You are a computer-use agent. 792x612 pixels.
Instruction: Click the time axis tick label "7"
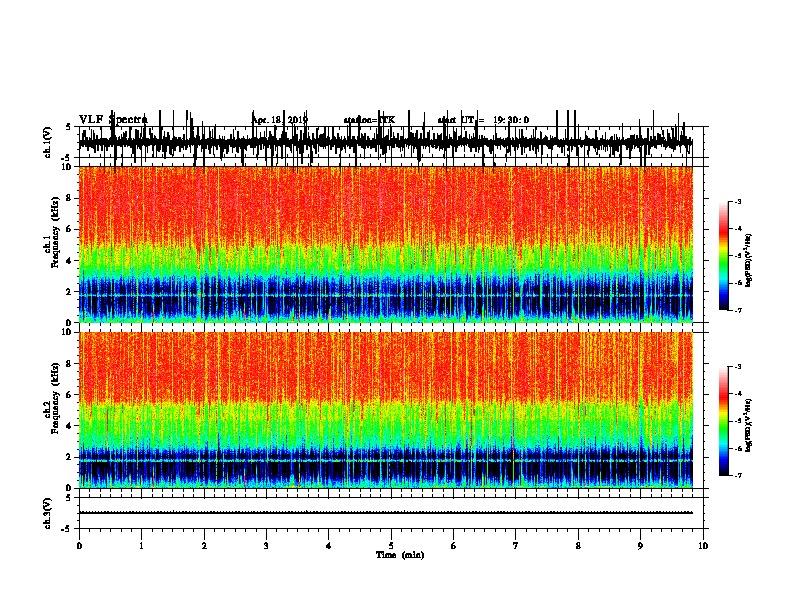(x=516, y=546)
